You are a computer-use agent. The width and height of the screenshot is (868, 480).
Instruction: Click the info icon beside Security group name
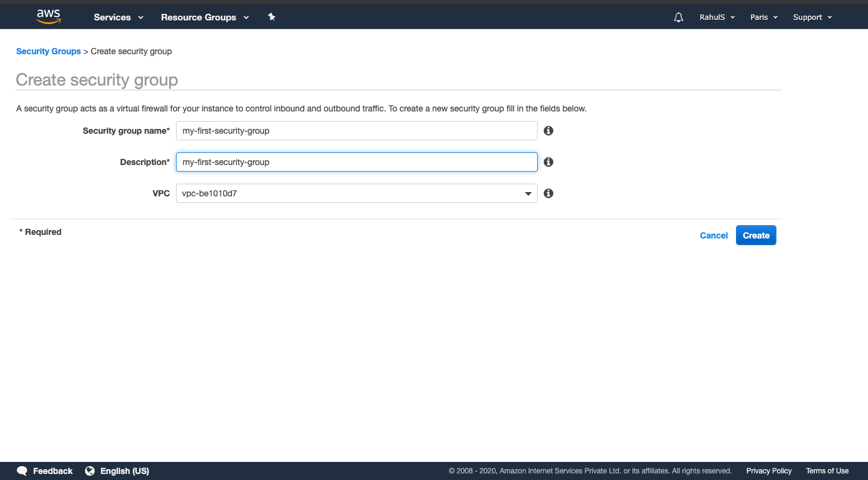[548, 131]
